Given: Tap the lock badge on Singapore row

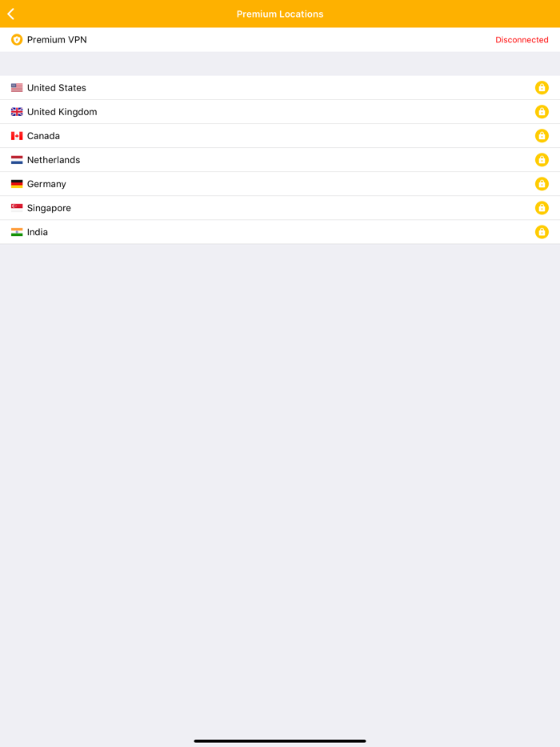Looking at the screenshot, I should tap(542, 208).
